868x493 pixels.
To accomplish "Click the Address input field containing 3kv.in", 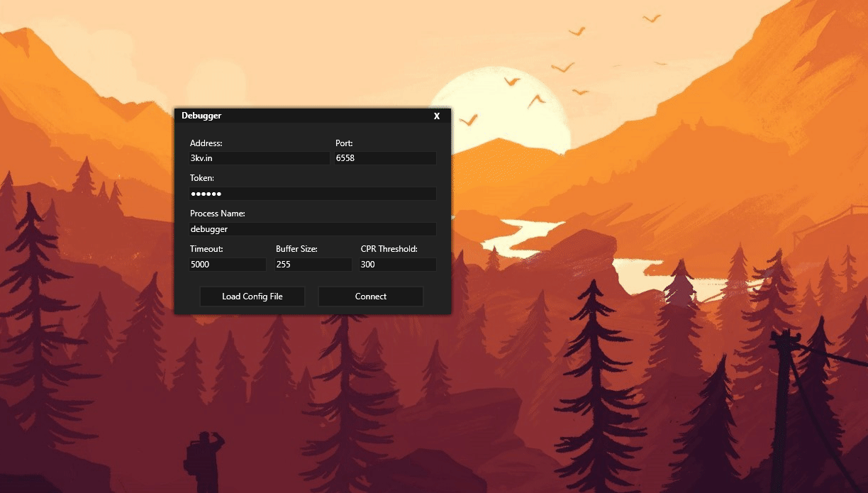I will 260,158.
